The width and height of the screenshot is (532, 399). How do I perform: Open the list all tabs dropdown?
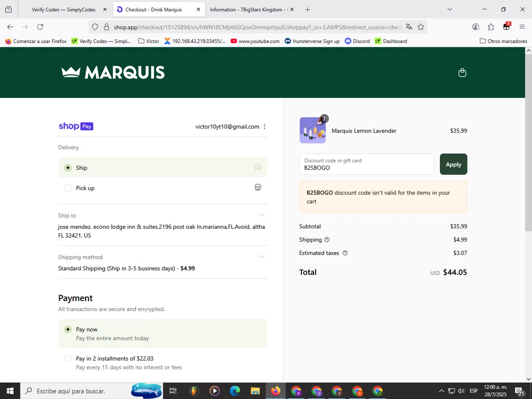[x=450, y=10]
